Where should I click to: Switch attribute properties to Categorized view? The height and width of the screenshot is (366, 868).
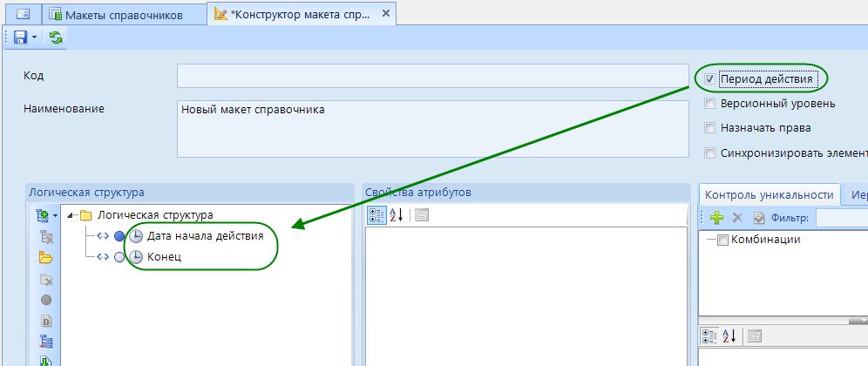(x=375, y=215)
